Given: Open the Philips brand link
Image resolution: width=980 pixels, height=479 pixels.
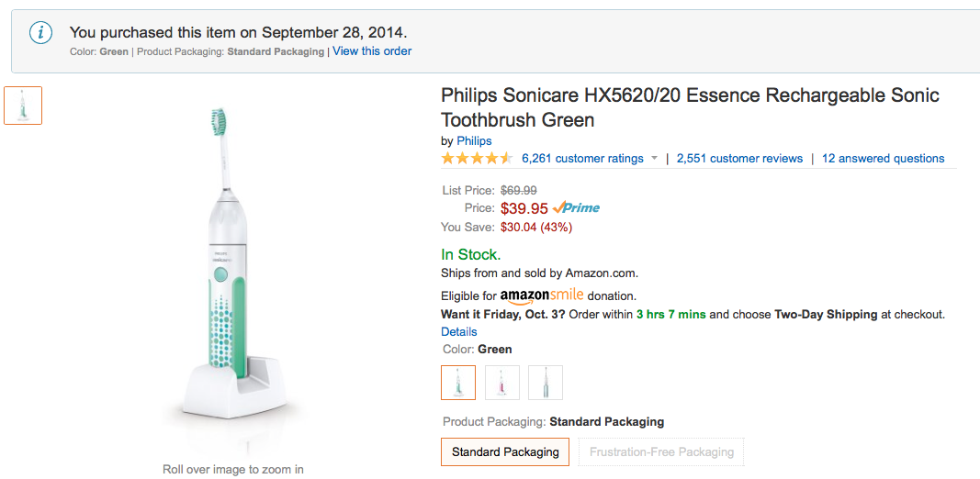Looking at the screenshot, I should 474,141.
